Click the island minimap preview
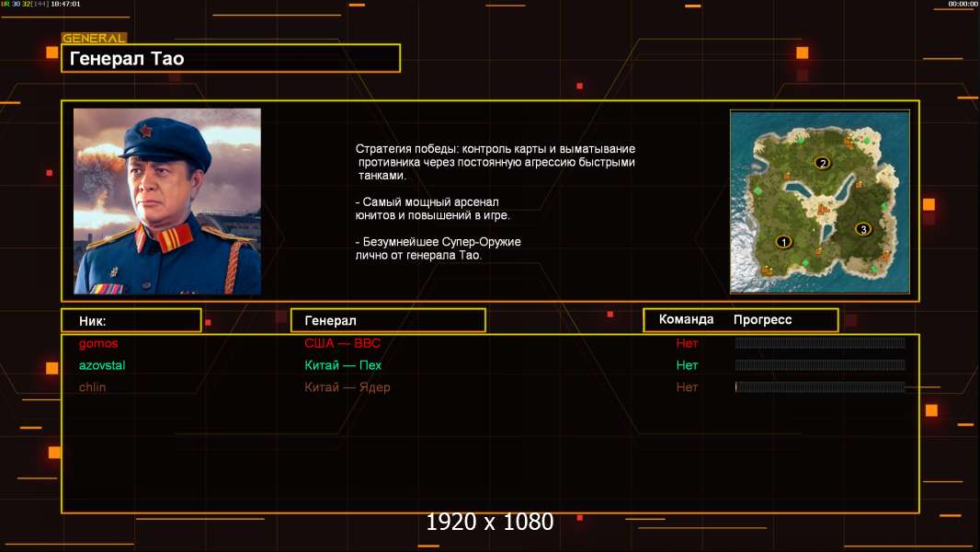 pos(820,201)
